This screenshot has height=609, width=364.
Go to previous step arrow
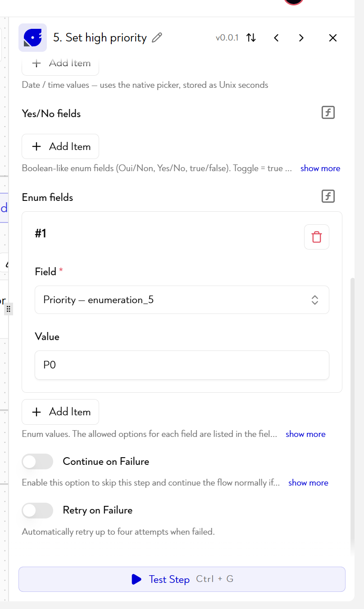[276, 38]
